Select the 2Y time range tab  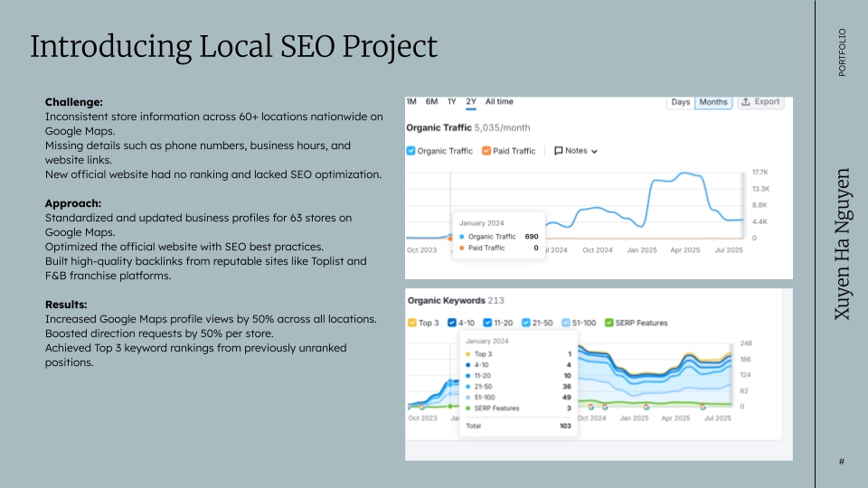[x=471, y=102]
